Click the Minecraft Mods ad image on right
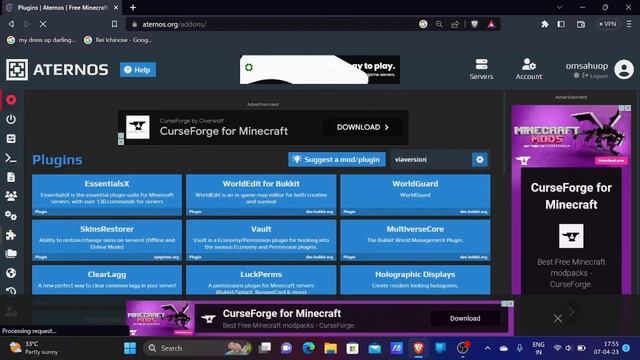Screen dimensions: 640x360 571,136
